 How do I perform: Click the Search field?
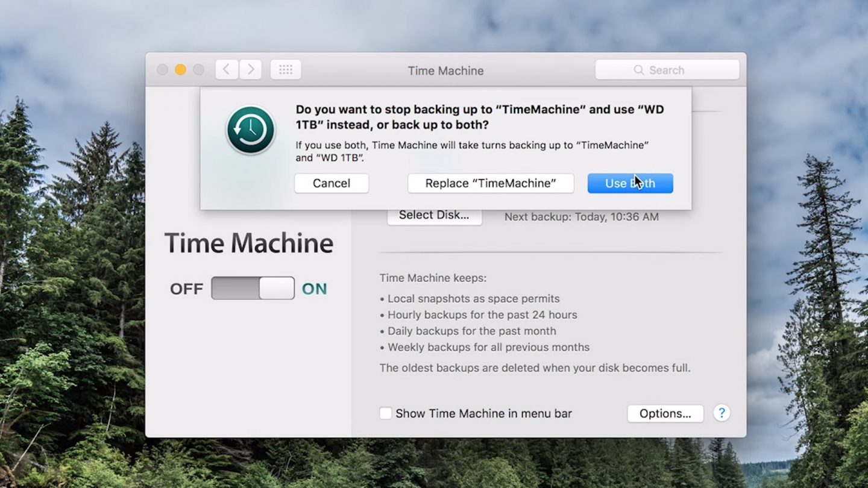pyautogui.click(x=667, y=70)
